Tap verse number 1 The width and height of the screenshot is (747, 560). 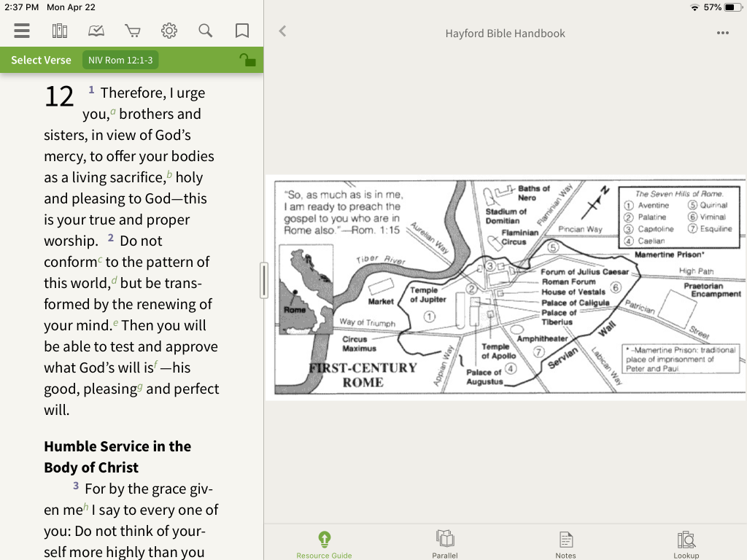click(x=91, y=90)
